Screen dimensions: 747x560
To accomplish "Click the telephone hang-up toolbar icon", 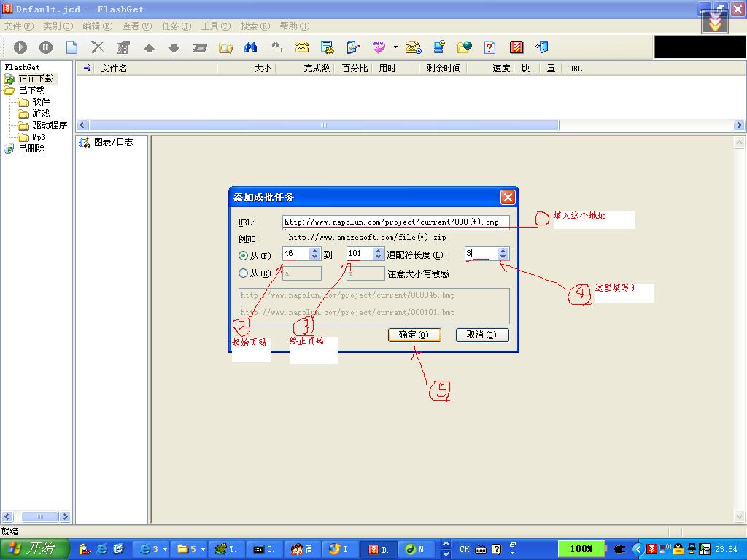I will coord(413,47).
